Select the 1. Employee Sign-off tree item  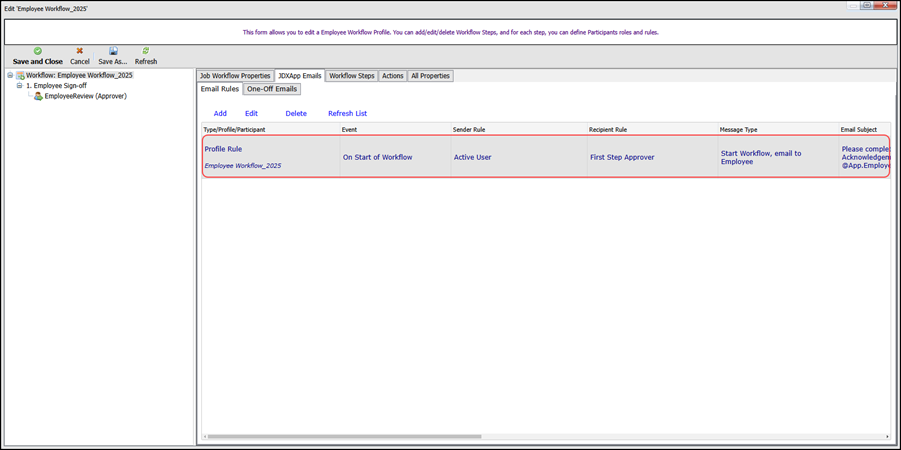(56, 86)
